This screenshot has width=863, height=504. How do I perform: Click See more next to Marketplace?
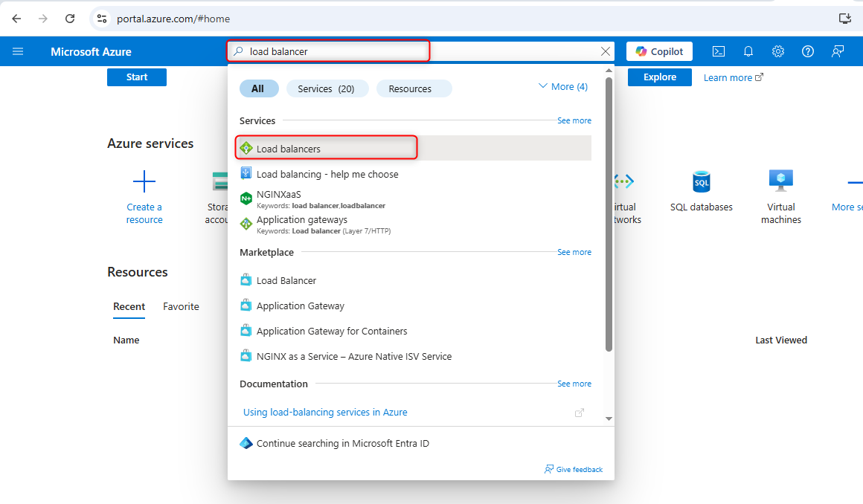click(574, 252)
